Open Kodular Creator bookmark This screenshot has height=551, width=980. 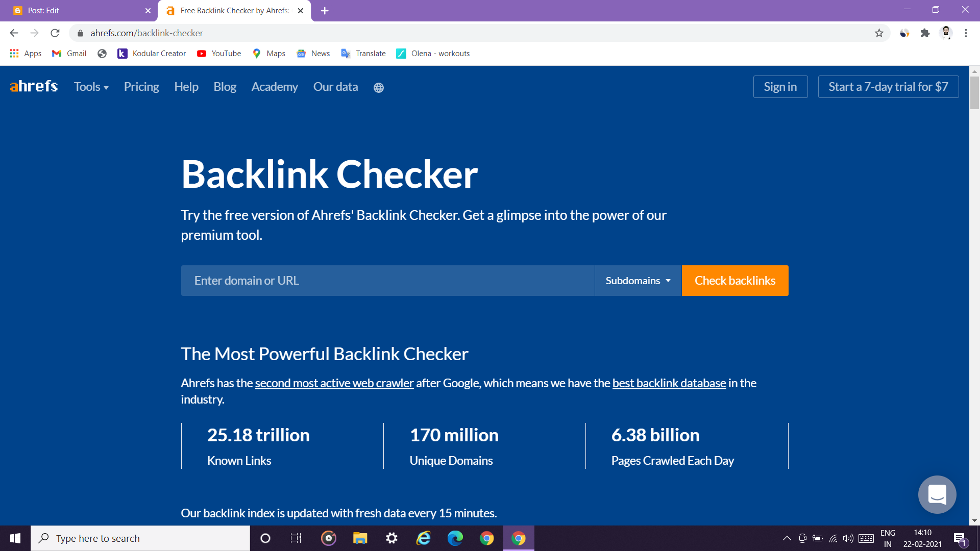click(x=152, y=54)
